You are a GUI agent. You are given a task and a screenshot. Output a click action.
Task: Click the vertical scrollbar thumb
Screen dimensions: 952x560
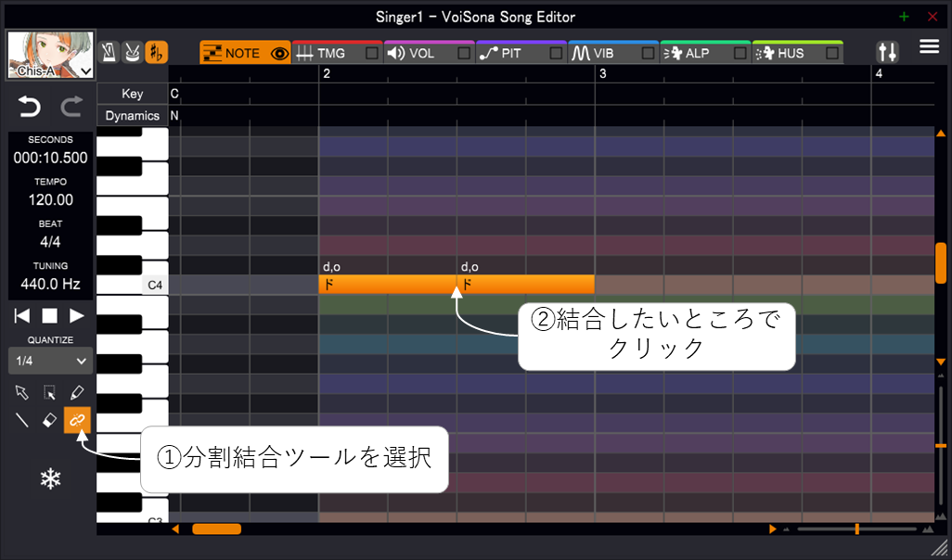click(941, 262)
